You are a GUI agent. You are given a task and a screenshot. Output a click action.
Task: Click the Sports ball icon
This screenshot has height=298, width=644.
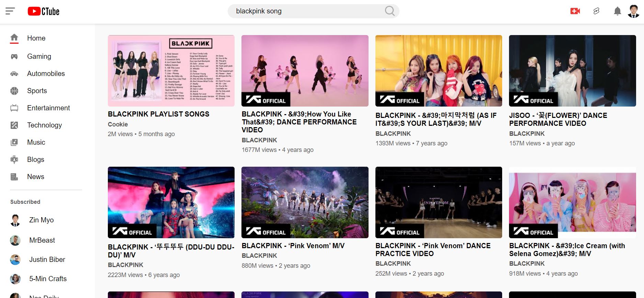click(x=14, y=91)
